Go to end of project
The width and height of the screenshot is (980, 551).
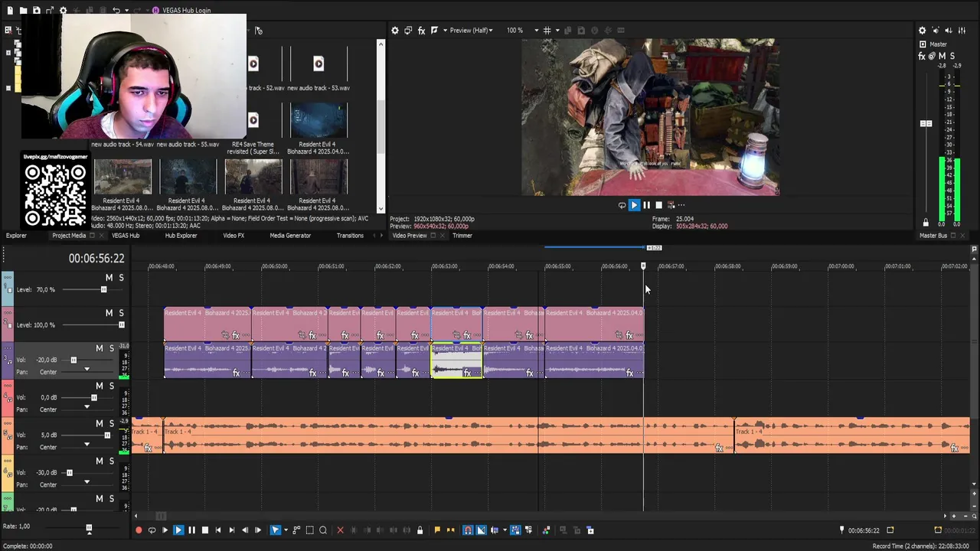tap(231, 530)
